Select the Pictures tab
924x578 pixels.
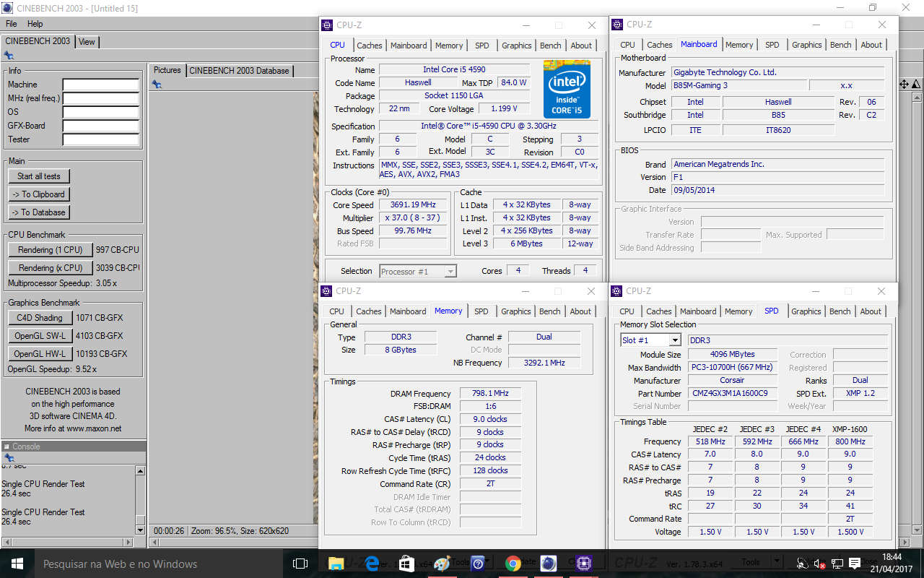coord(167,70)
